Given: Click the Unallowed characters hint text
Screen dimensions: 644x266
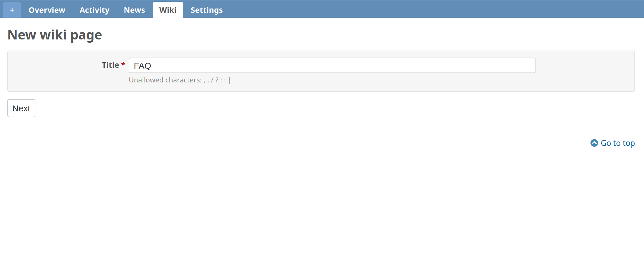Looking at the screenshot, I should [x=165, y=80].
